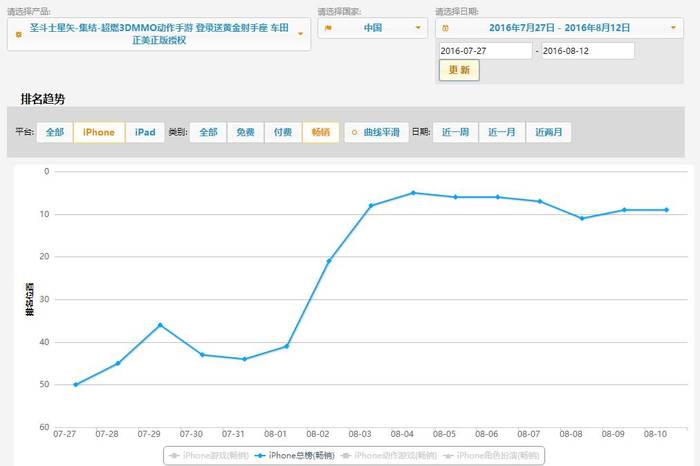Click the 更新 update button

459,70
